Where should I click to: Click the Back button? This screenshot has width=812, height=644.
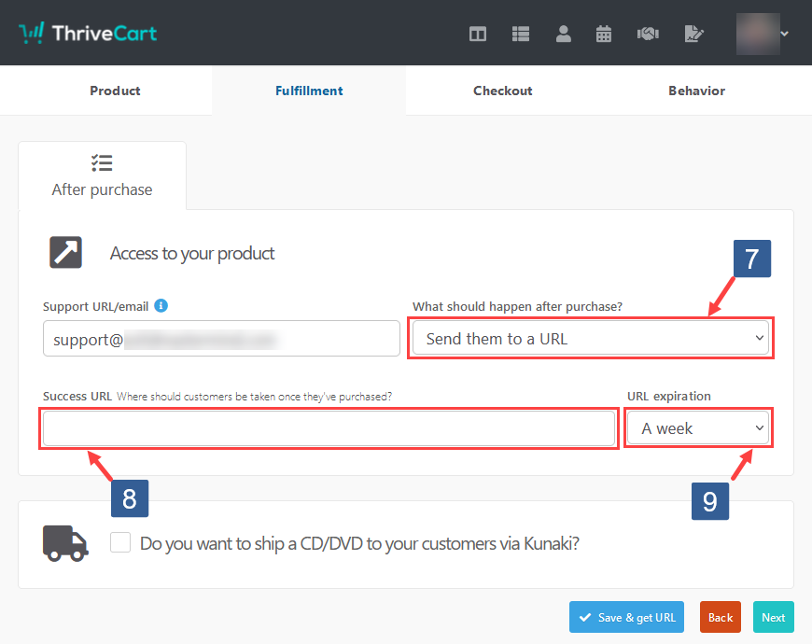(720, 617)
